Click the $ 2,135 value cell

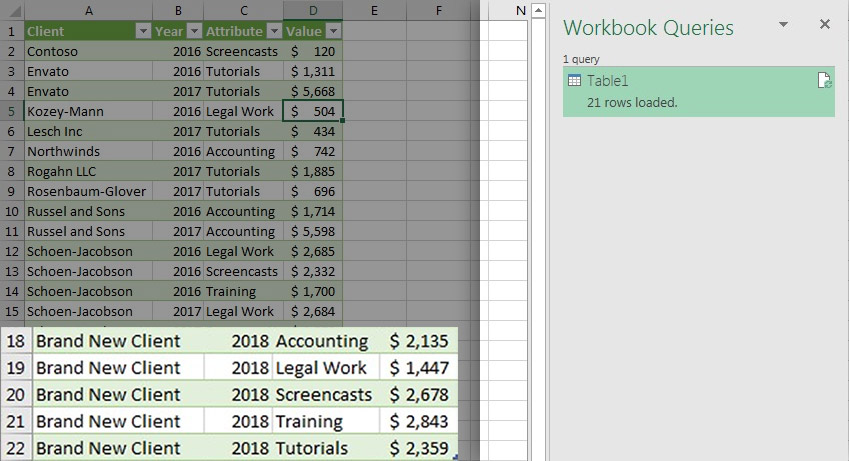pos(419,341)
